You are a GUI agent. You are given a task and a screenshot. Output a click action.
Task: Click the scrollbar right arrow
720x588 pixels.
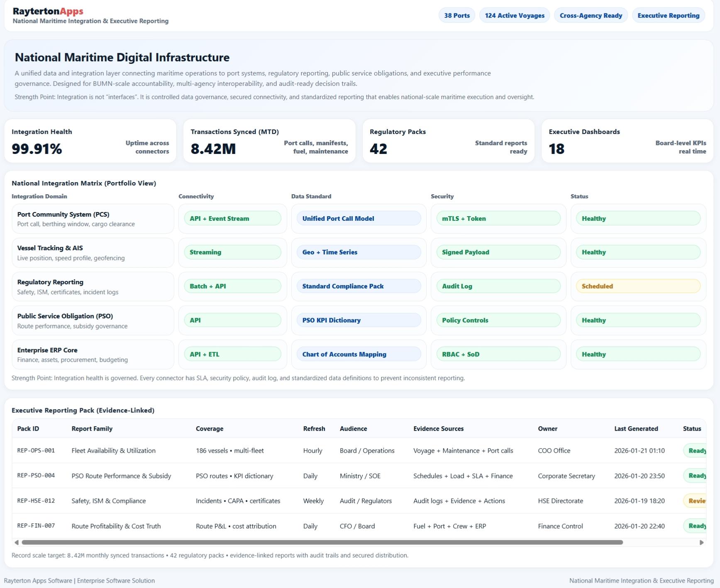tap(701, 542)
